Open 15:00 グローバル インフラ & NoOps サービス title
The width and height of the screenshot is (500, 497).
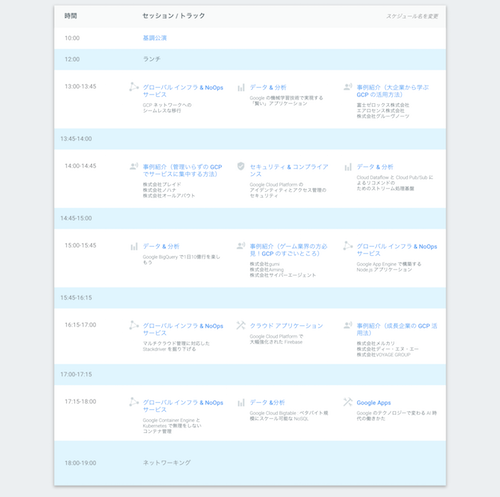397,250
